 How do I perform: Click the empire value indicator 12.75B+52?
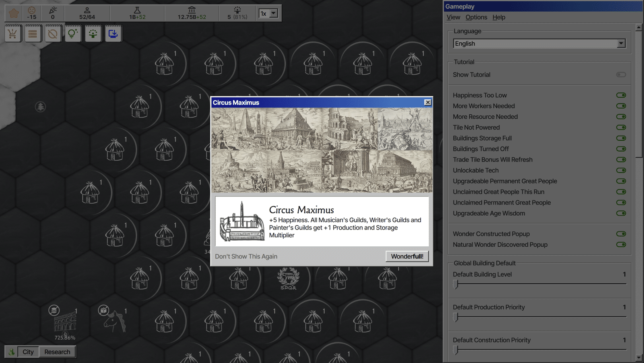[x=192, y=13]
